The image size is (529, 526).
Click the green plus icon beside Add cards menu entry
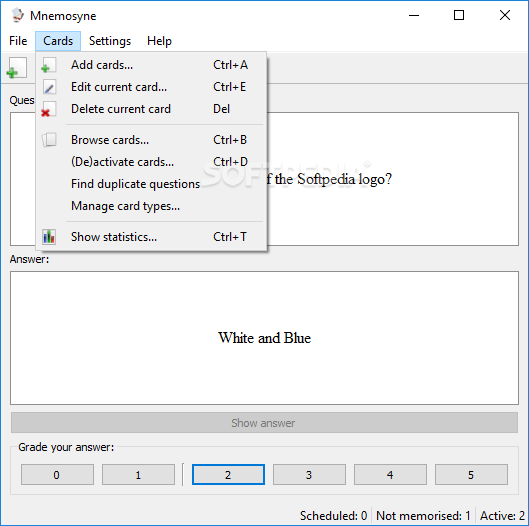[49, 65]
